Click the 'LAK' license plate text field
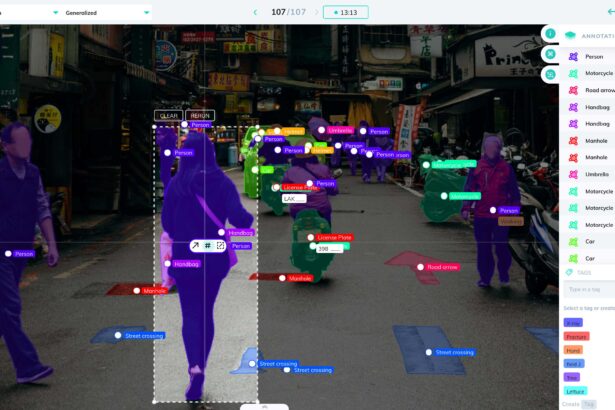615x410 pixels. 294,199
